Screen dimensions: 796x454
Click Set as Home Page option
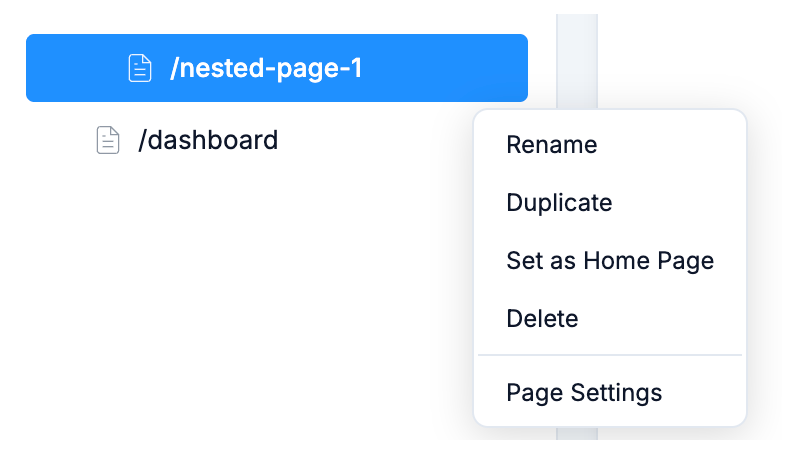(x=609, y=261)
